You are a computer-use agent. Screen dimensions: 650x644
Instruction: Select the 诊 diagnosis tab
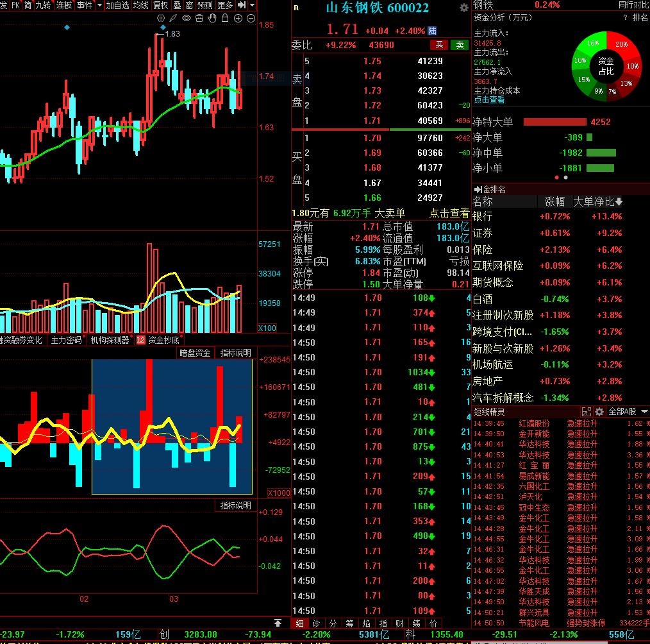(x=316, y=623)
